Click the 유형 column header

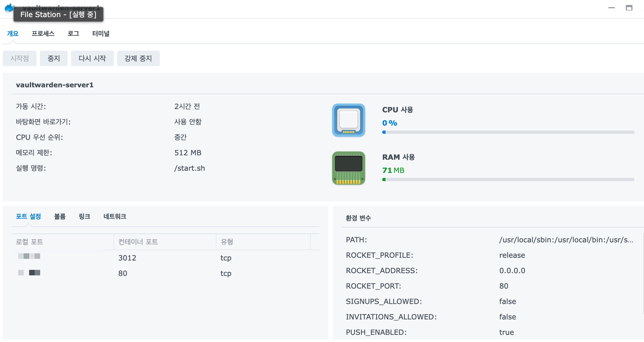pos(263,242)
